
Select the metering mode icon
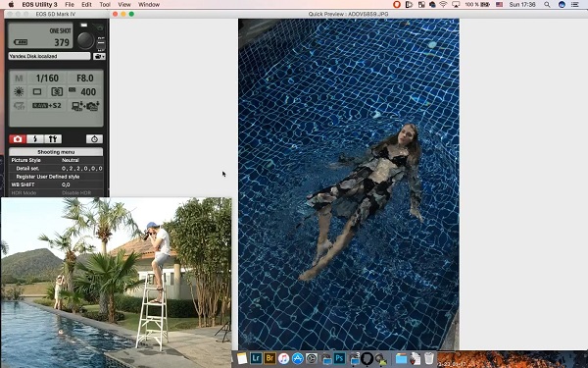point(57,91)
